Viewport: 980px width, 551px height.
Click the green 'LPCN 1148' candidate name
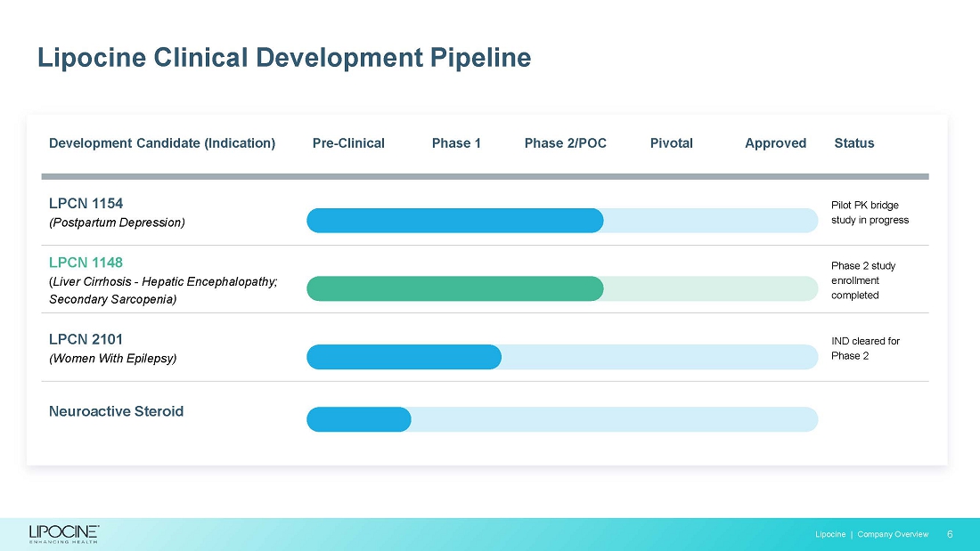click(86, 263)
